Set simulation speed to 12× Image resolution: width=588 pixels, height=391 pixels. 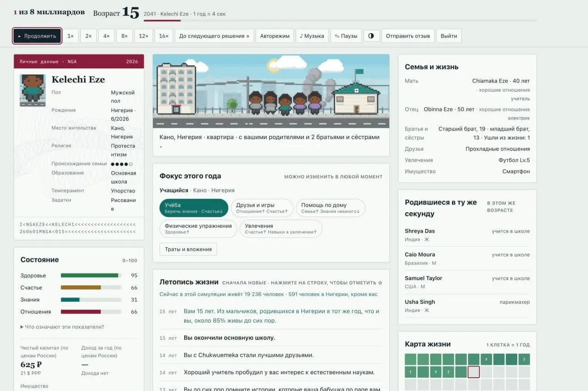tap(143, 36)
